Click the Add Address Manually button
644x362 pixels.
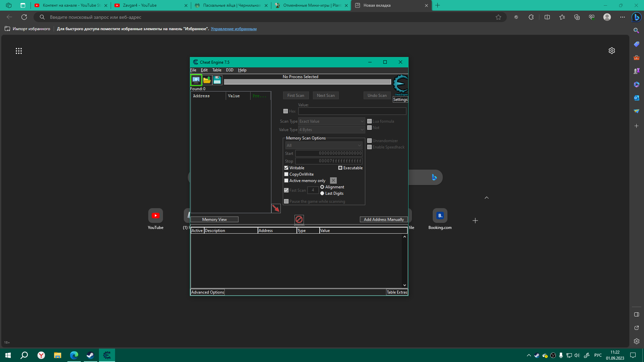384,220
